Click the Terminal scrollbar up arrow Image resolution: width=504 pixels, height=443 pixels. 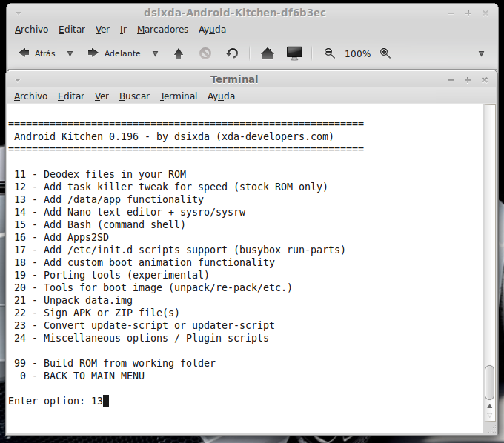[x=489, y=407]
